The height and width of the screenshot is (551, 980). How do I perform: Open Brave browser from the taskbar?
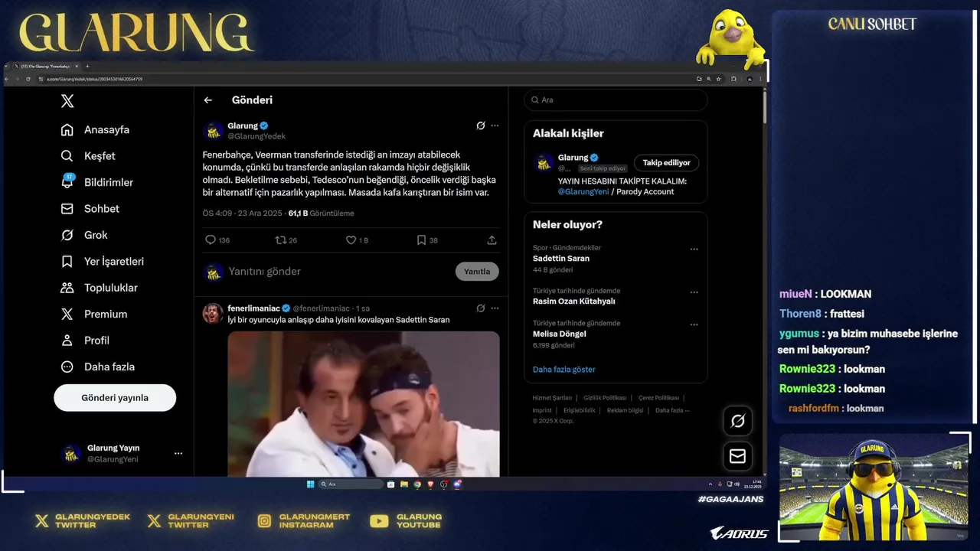(x=430, y=484)
